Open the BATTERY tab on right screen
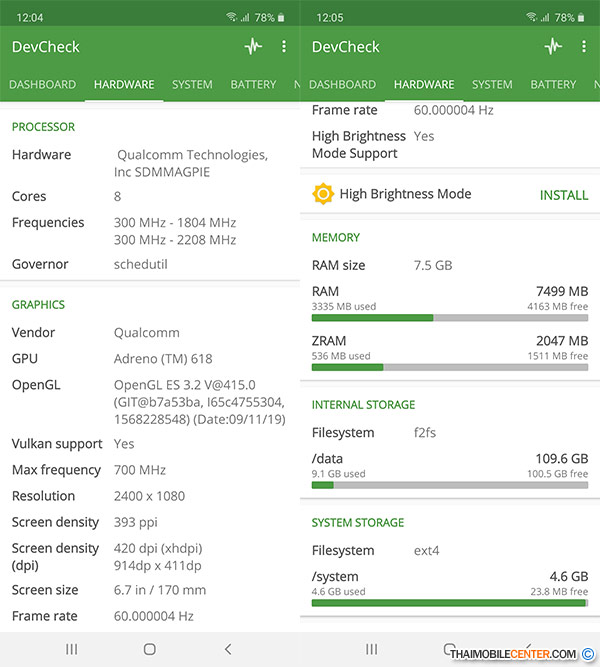The height and width of the screenshot is (667, 600). pyautogui.click(x=553, y=85)
